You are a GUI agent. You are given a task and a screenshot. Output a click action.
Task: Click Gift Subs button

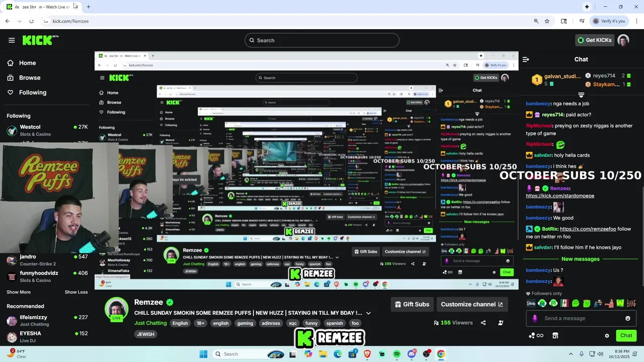coord(412,304)
